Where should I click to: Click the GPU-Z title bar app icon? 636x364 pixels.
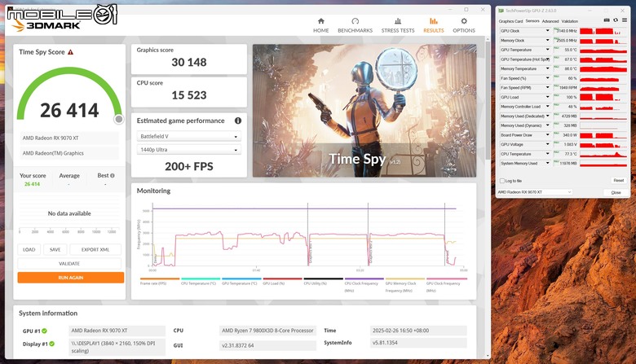coord(501,11)
